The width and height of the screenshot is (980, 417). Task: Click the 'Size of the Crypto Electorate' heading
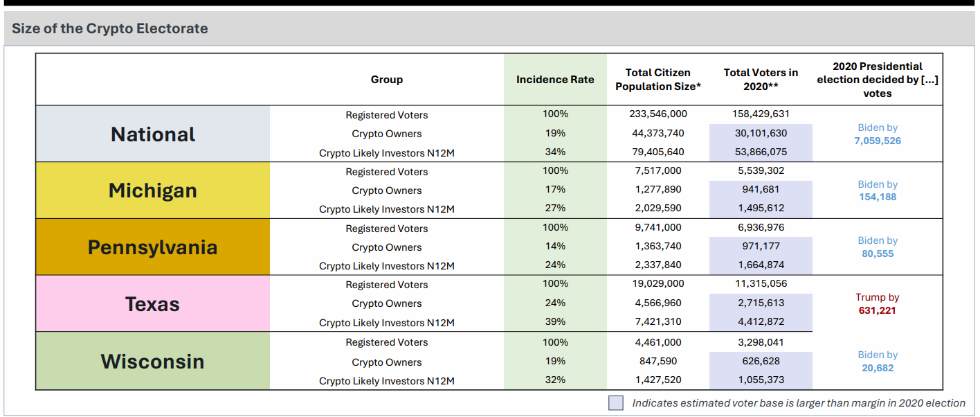110,28
